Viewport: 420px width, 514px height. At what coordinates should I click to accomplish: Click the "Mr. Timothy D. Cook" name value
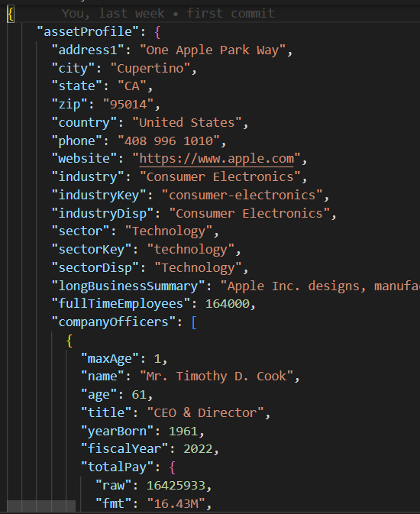point(216,377)
